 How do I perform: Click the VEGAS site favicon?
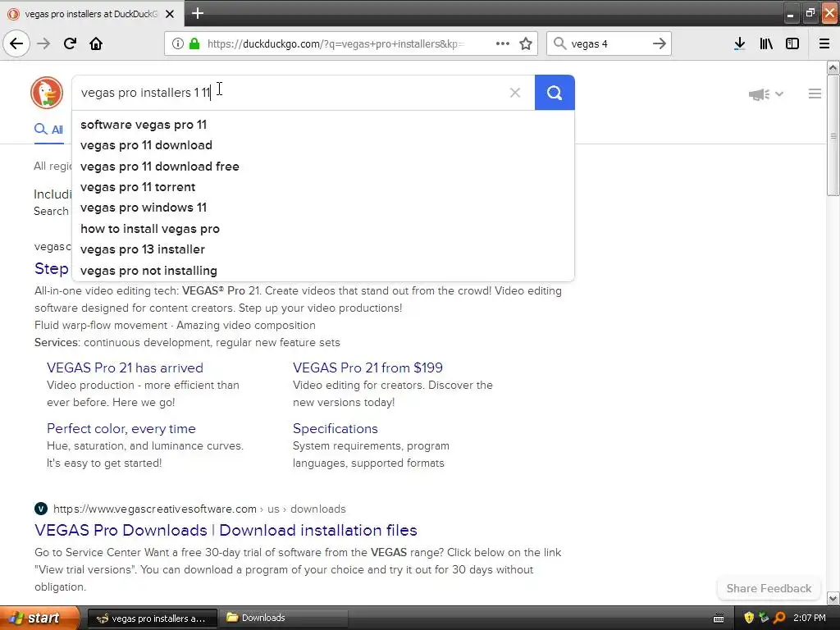(x=41, y=509)
